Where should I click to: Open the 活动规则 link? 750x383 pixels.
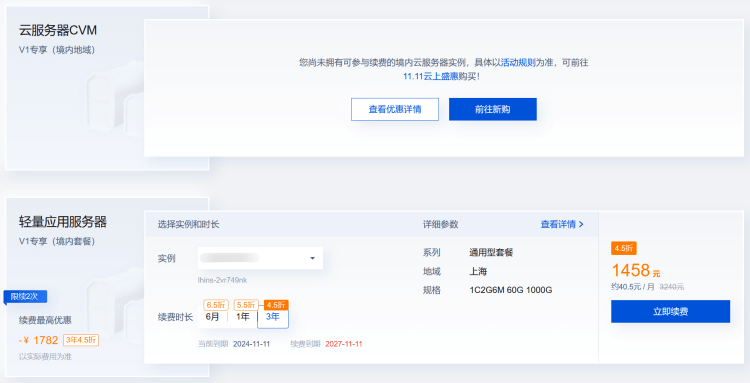(518, 63)
